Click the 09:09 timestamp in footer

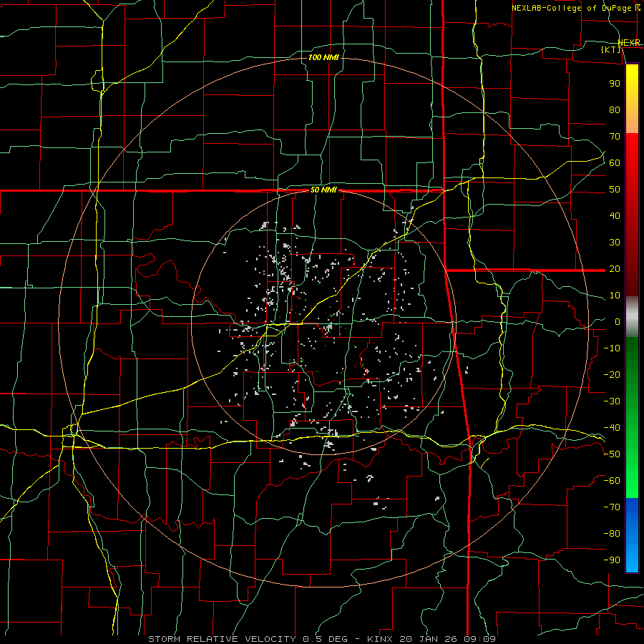tap(479, 639)
